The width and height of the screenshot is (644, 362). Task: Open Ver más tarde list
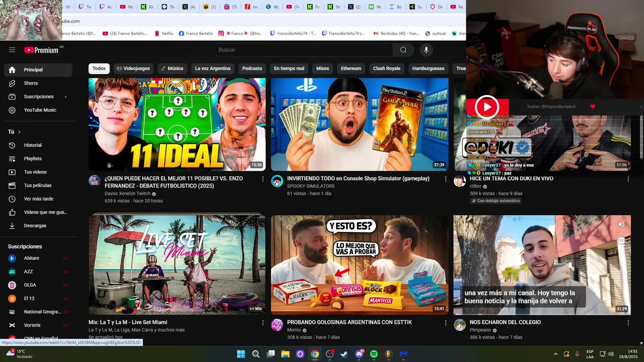38,199
